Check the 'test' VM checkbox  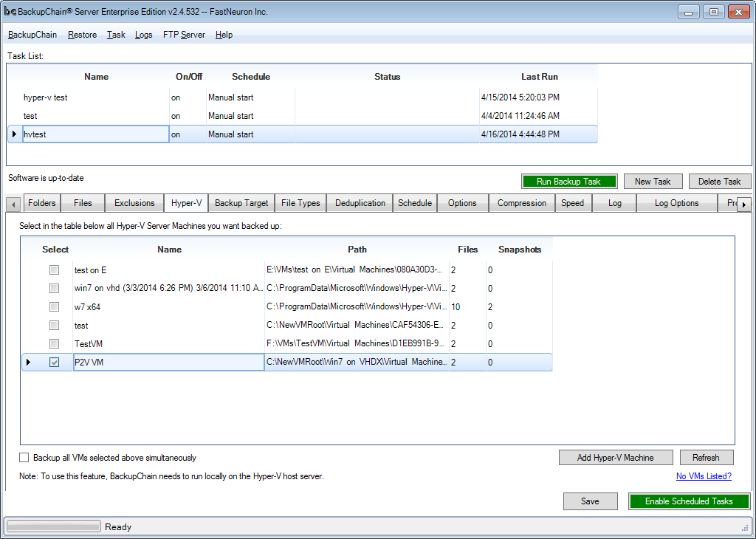pyautogui.click(x=54, y=326)
